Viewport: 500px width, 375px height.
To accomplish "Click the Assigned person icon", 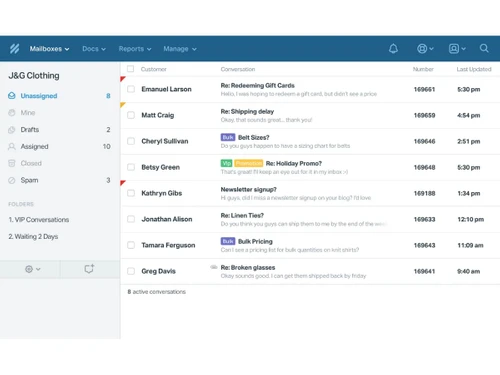I will pyautogui.click(x=12, y=146).
